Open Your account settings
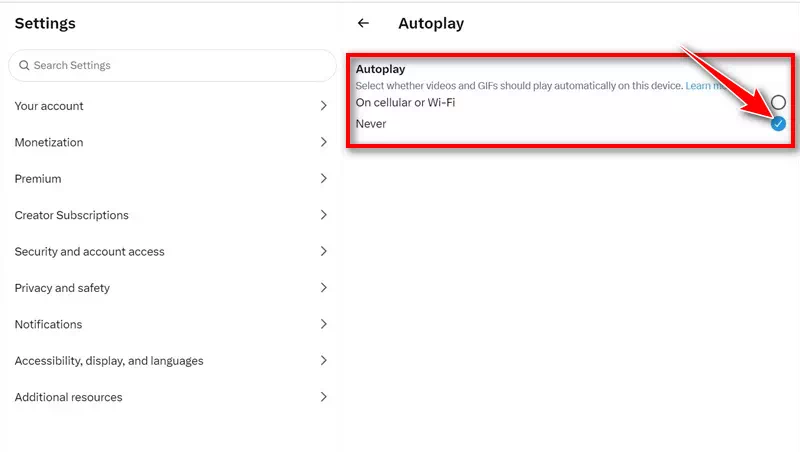Image resolution: width=800 pixels, height=452 pixels. [170, 106]
